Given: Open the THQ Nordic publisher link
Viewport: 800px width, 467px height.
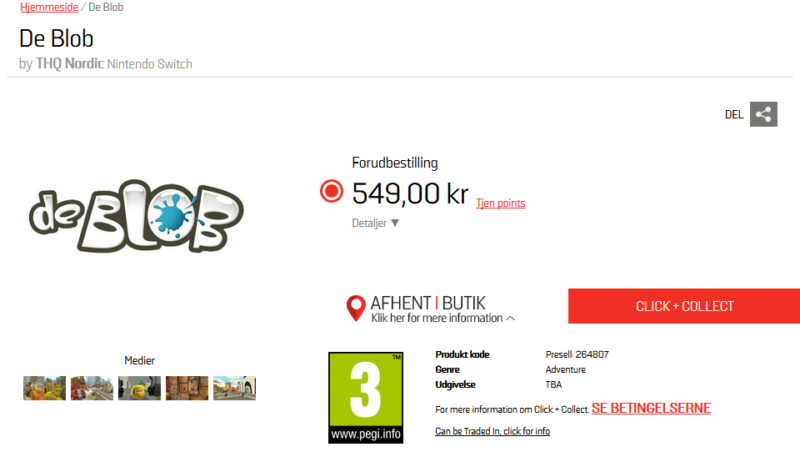Looking at the screenshot, I should (x=70, y=64).
